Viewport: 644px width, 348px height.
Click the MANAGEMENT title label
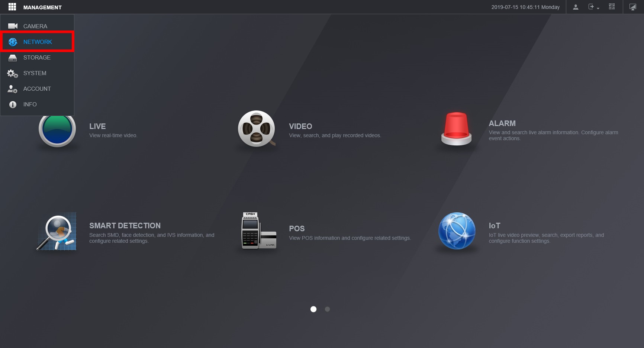pos(42,7)
